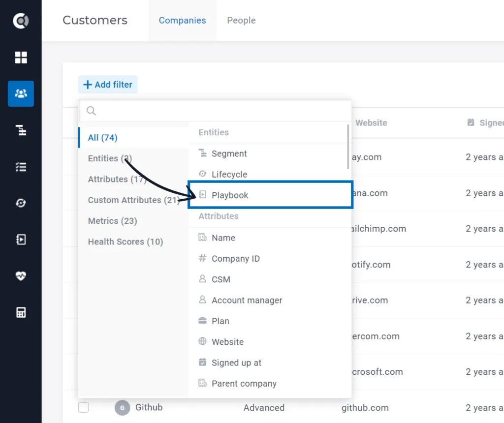Open the Lifecycle icon in sidebar

pyautogui.click(x=21, y=203)
